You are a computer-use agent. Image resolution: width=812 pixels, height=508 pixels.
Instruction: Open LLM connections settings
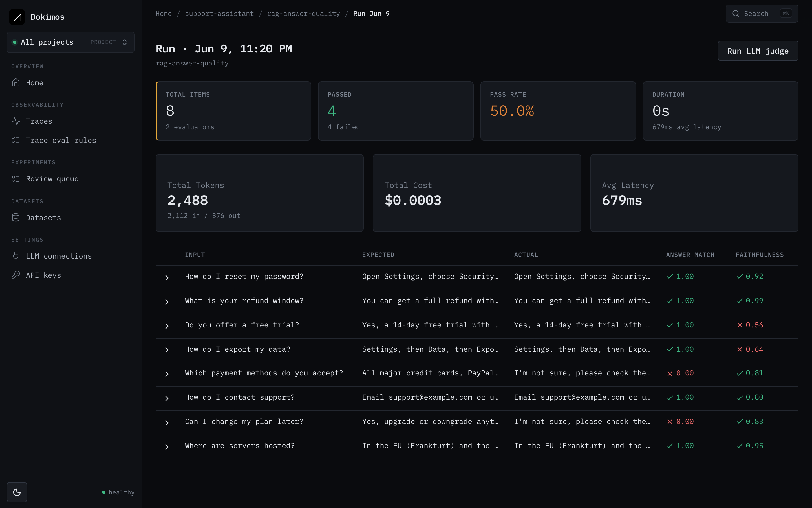point(70,256)
